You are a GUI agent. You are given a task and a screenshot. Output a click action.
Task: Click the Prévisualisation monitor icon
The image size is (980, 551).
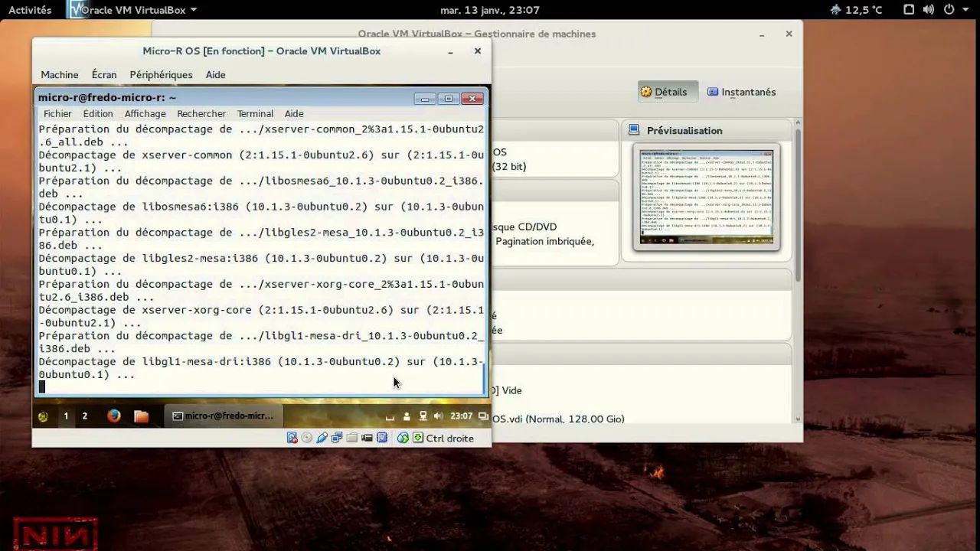tap(635, 130)
